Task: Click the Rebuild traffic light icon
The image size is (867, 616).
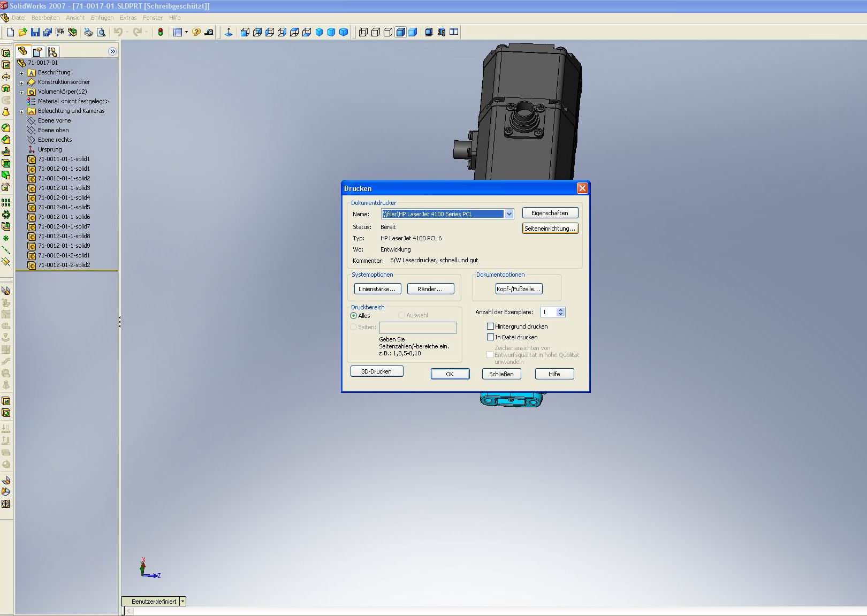Action: point(160,32)
